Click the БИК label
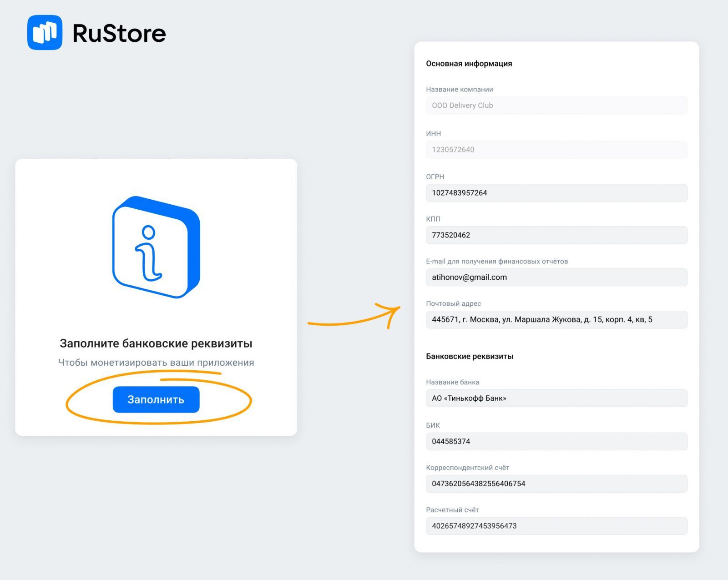The width and height of the screenshot is (728, 580). coord(433,426)
